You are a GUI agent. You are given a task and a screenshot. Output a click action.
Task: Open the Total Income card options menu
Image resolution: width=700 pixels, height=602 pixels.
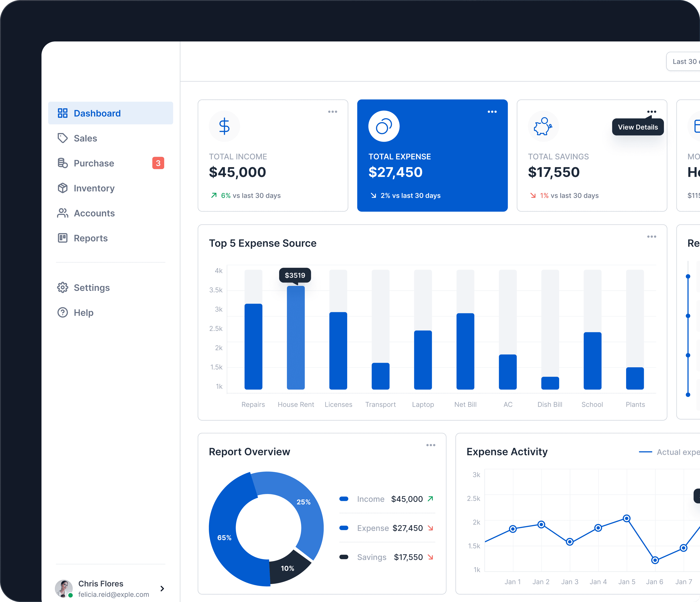[333, 111]
